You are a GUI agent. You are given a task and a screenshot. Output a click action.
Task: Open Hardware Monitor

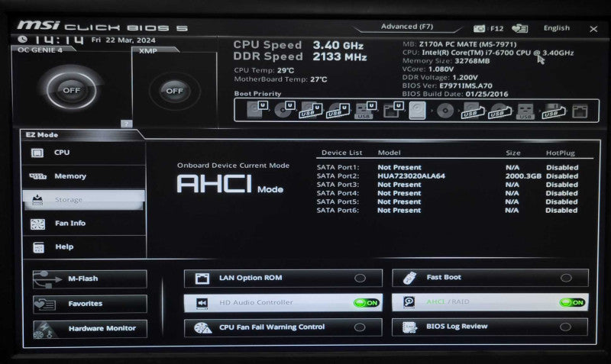pos(90,329)
